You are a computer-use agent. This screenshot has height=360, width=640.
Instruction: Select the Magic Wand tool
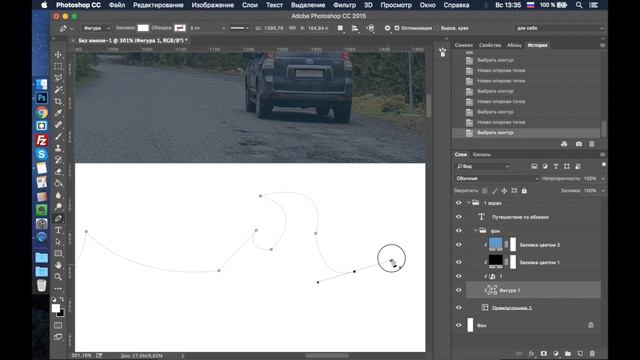click(x=58, y=89)
